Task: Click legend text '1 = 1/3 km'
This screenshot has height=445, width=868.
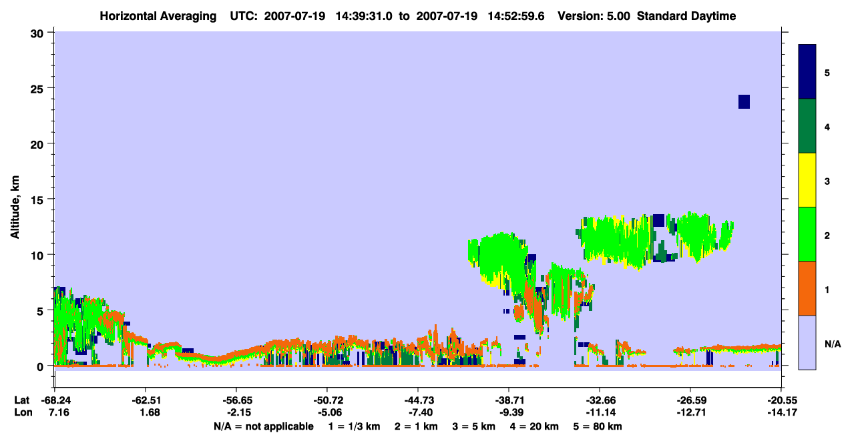Action: tap(354, 426)
